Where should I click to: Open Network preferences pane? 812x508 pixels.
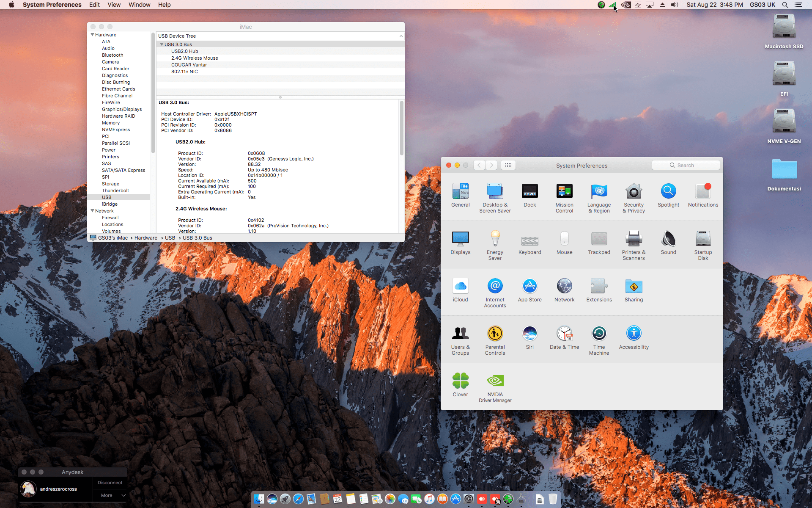(x=564, y=290)
